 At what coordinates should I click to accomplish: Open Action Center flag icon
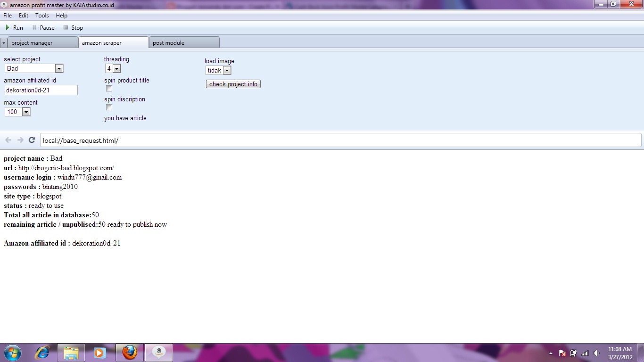pyautogui.click(x=562, y=353)
